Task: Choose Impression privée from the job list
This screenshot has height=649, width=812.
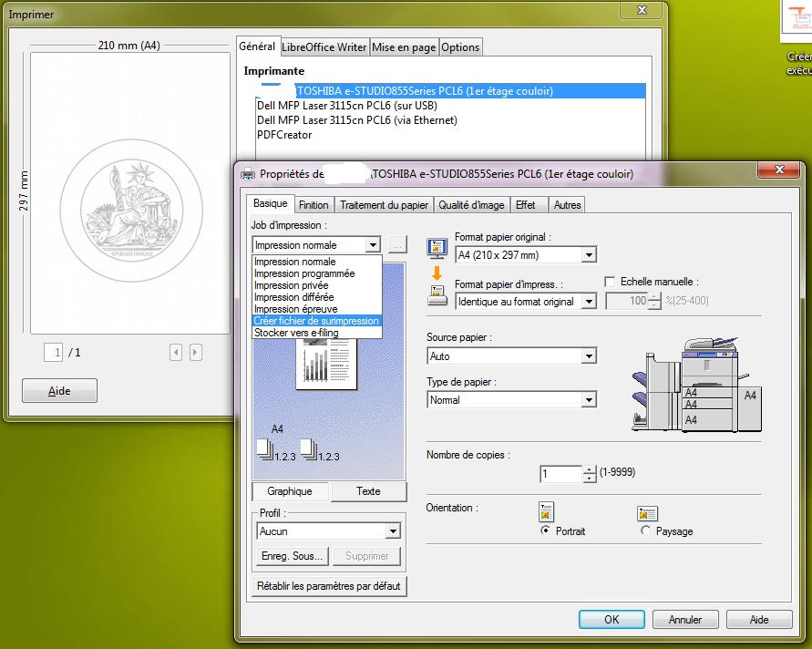Action: (x=290, y=285)
